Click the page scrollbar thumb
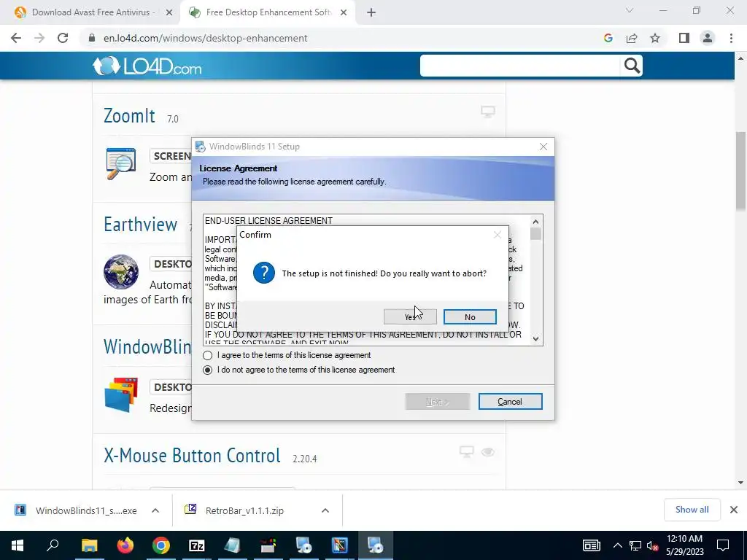Image resolution: width=747 pixels, height=560 pixels. click(740, 171)
